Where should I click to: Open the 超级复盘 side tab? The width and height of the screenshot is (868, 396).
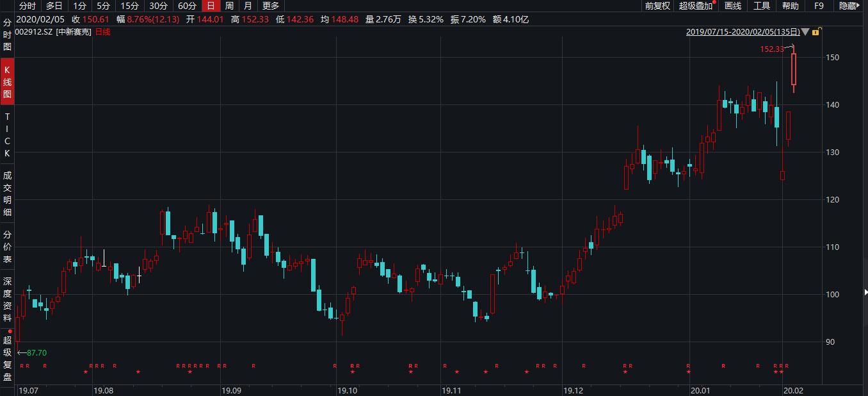8,358
